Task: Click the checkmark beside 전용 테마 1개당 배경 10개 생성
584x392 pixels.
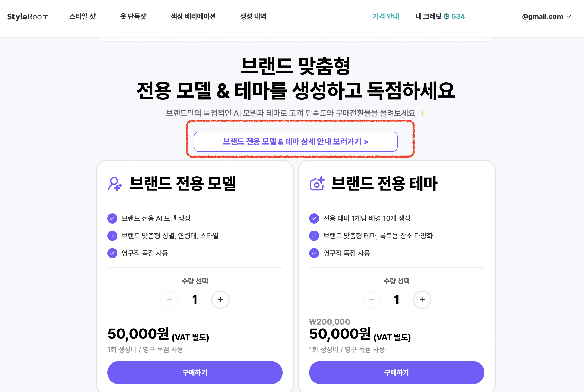Action: [x=314, y=218]
